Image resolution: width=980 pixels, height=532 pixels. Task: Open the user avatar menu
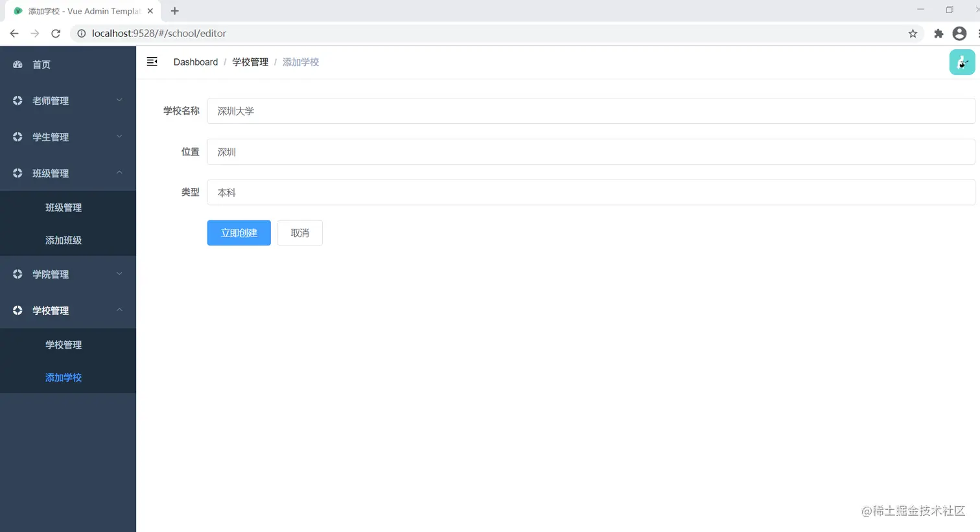click(x=962, y=62)
